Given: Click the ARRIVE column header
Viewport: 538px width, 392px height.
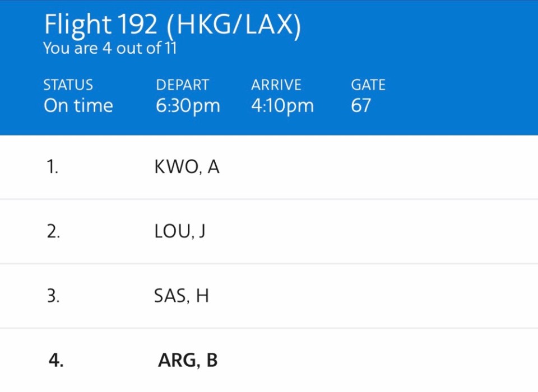Looking at the screenshot, I should (x=276, y=85).
